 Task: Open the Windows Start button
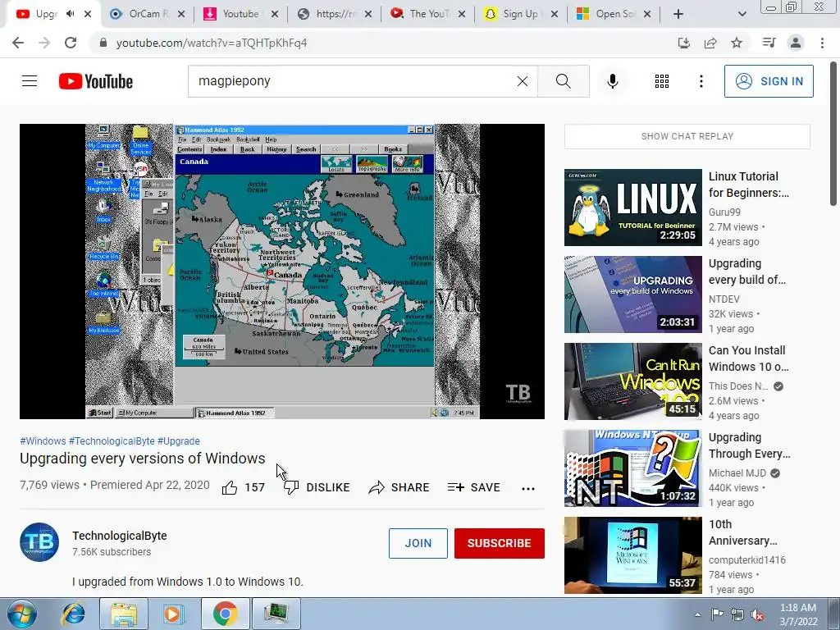[21, 614]
